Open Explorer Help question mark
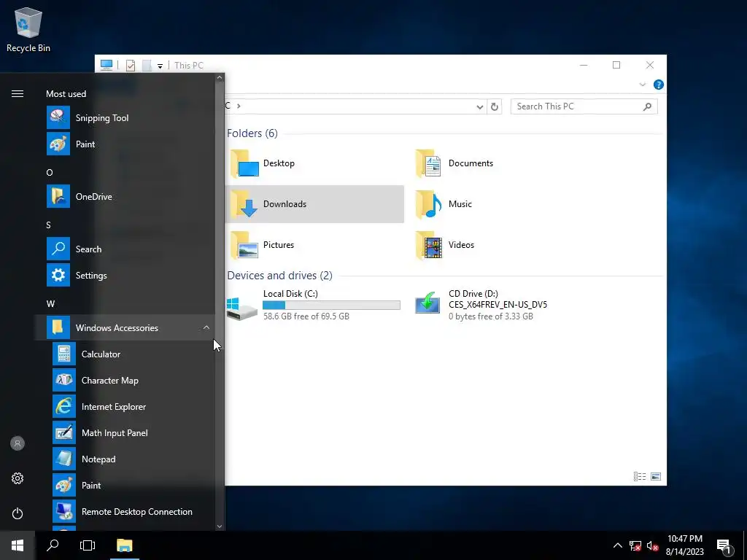The width and height of the screenshot is (747, 560). (659, 85)
